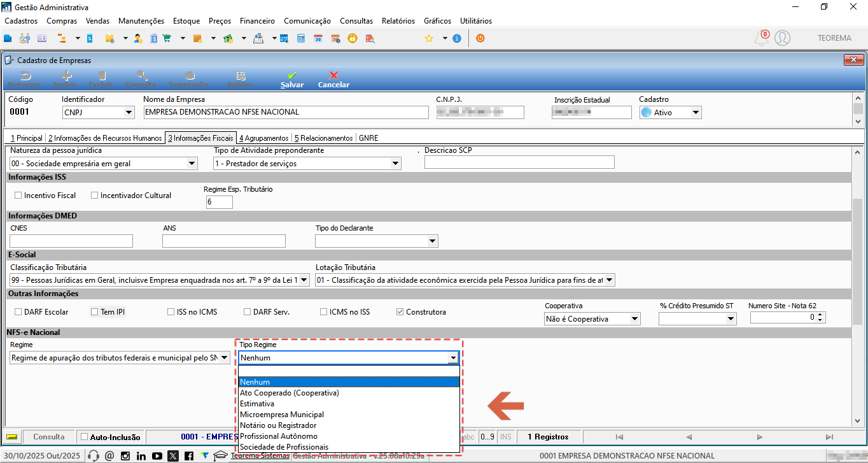Open the YouTube icon in status bar
The height and width of the screenshot is (463, 868).
[x=157, y=456]
